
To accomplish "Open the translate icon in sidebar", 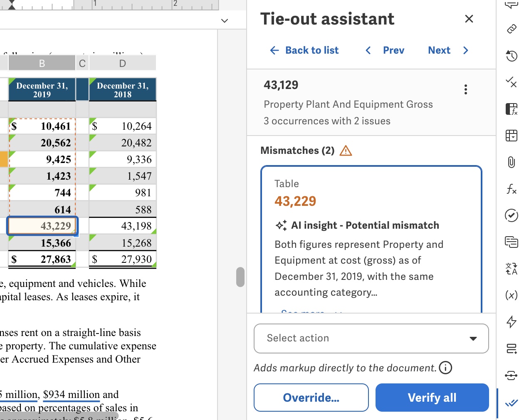I will pos(512,269).
